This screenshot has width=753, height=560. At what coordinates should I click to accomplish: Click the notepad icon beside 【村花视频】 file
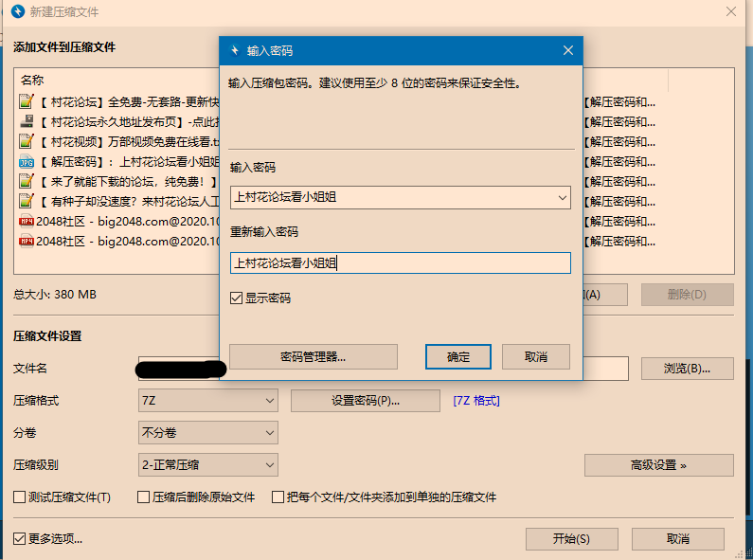click(x=26, y=141)
